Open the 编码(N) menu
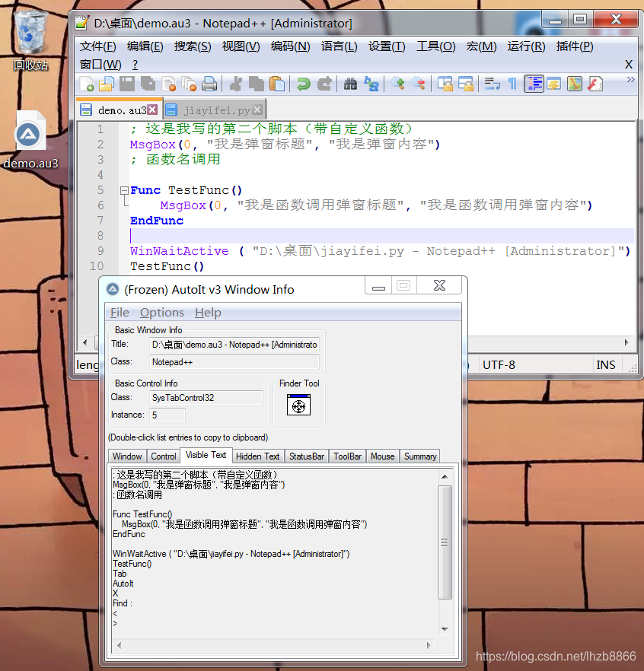This screenshot has width=644, height=671. pyautogui.click(x=290, y=46)
